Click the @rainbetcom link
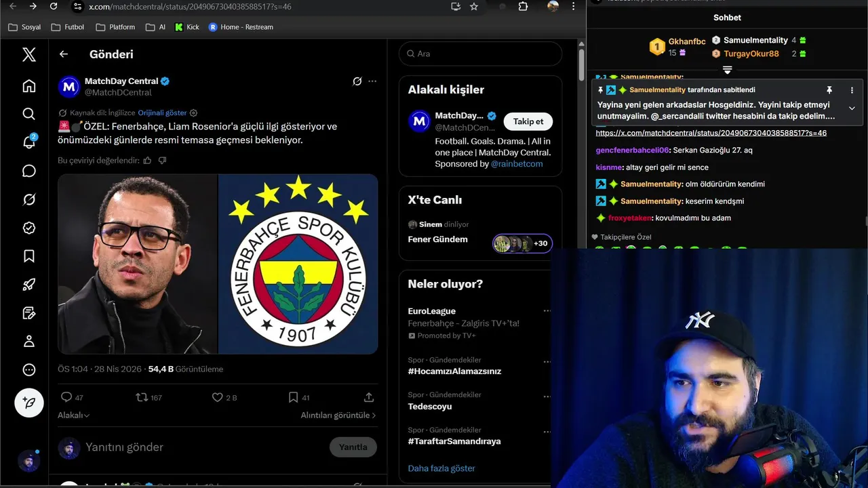Screen dimensions: 868x488 tap(517, 164)
